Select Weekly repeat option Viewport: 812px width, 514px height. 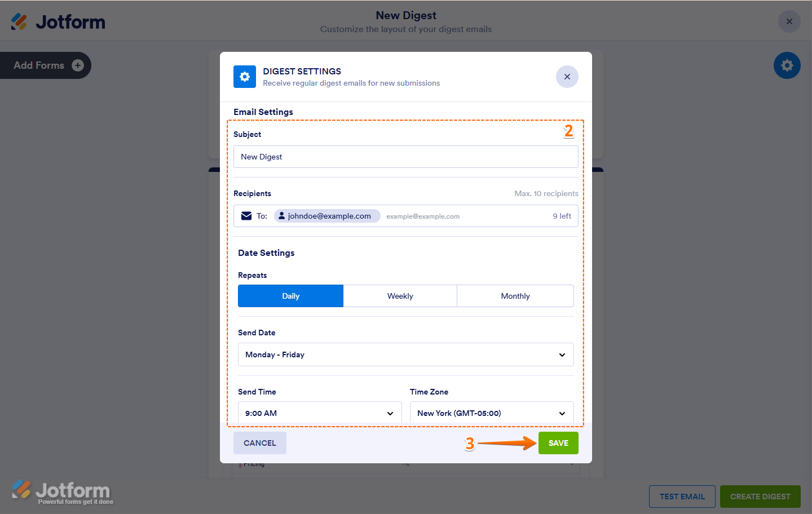click(400, 296)
